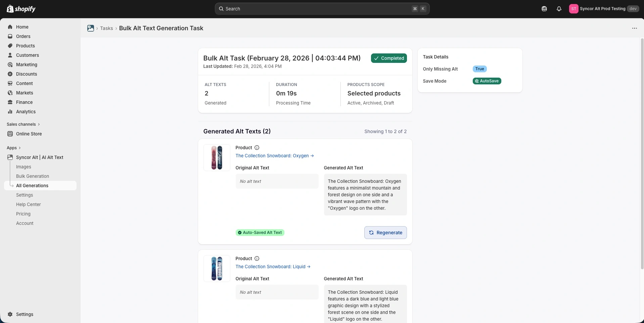The height and width of the screenshot is (323, 644).
Task: Click the Finance sidebar icon
Action: click(x=10, y=102)
